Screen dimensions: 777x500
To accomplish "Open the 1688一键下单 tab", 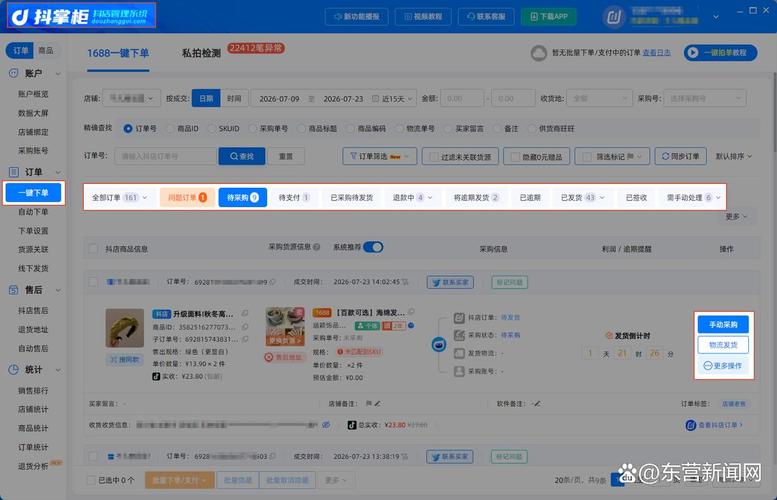I will coord(118,53).
